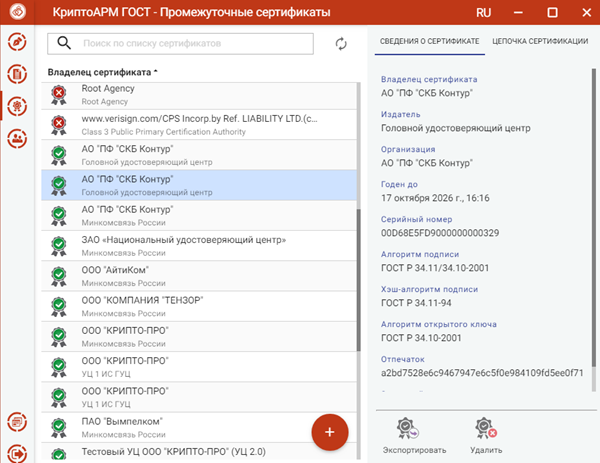
Task: Select first АО "ПФ "СКБ Контур" row
Action: pos(199,155)
